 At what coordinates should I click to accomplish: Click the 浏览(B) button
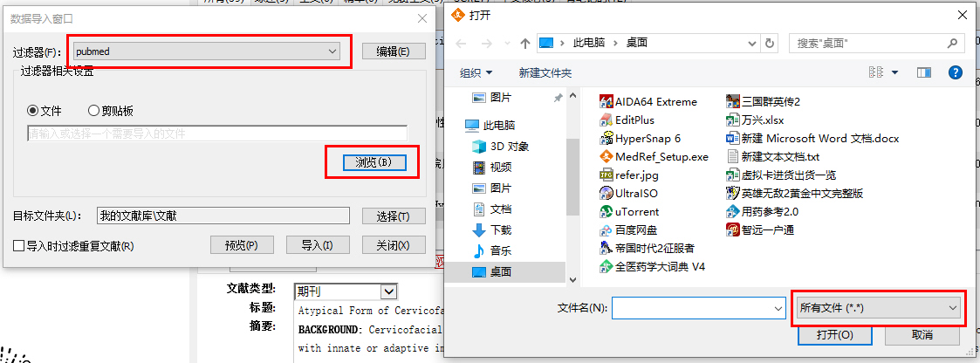coord(373,161)
